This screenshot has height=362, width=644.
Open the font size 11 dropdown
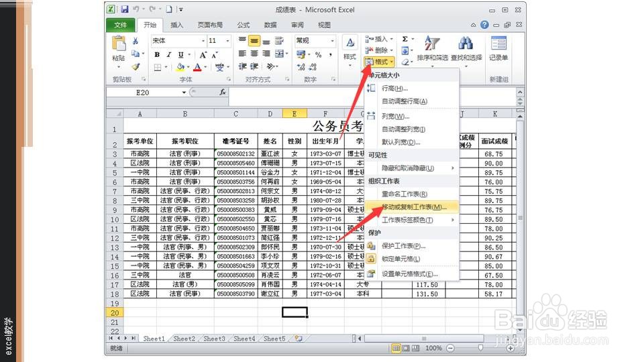coord(227,41)
